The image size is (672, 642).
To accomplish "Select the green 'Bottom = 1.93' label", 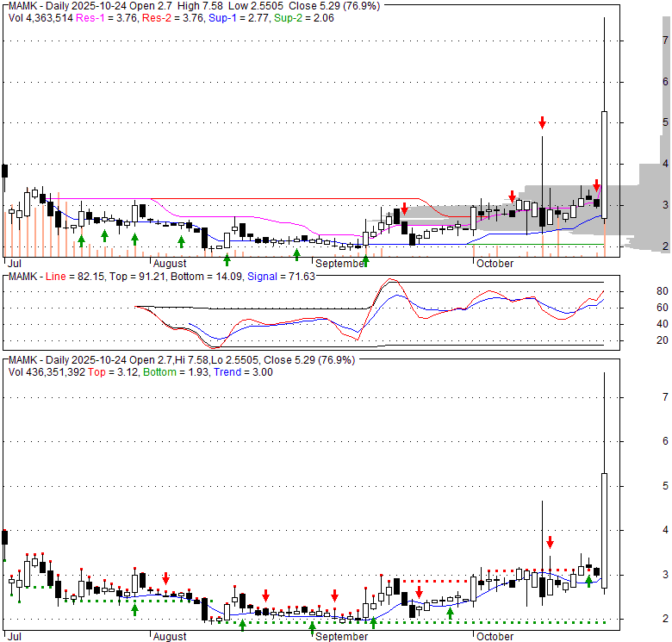I will point(176,372).
